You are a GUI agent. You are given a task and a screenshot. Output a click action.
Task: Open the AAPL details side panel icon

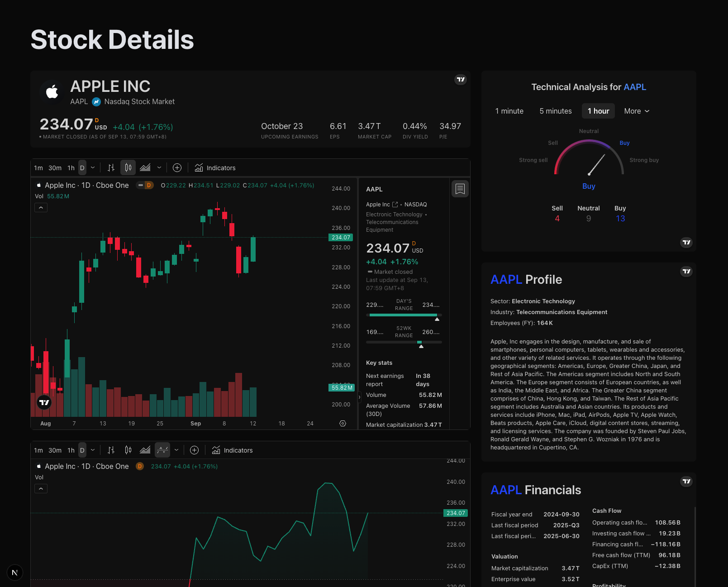[x=460, y=189]
